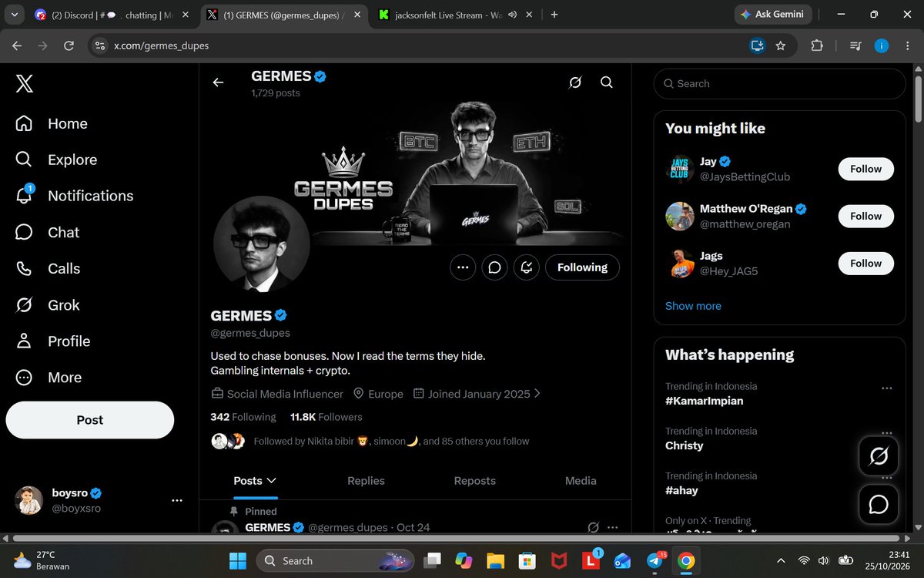This screenshot has width=924, height=578.
Task: Go to Notifications in the sidebar
Action: click(x=74, y=196)
